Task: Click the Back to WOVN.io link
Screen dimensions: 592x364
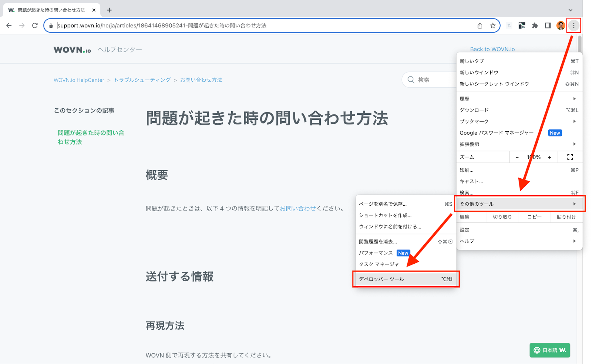Action: click(492, 49)
